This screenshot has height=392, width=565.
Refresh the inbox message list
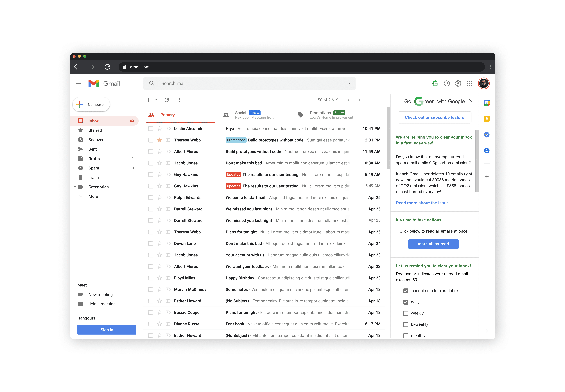click(167, 100)
